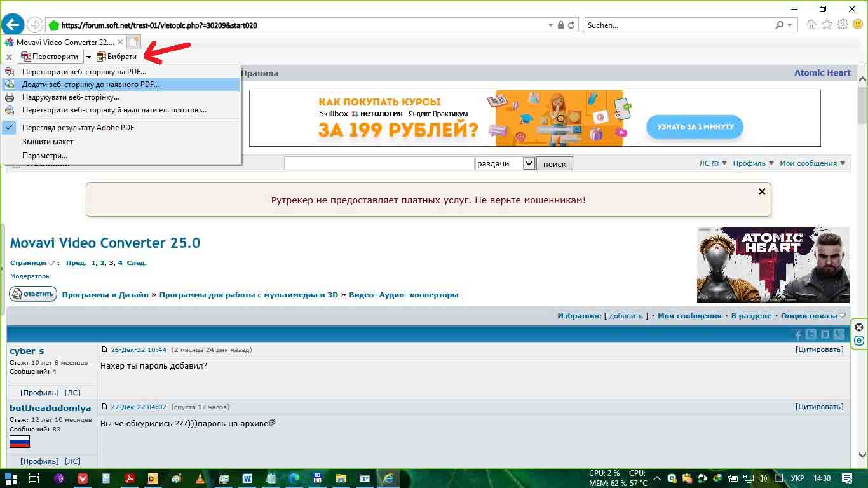Open Task View on taskbar

[x=34, y=478]
